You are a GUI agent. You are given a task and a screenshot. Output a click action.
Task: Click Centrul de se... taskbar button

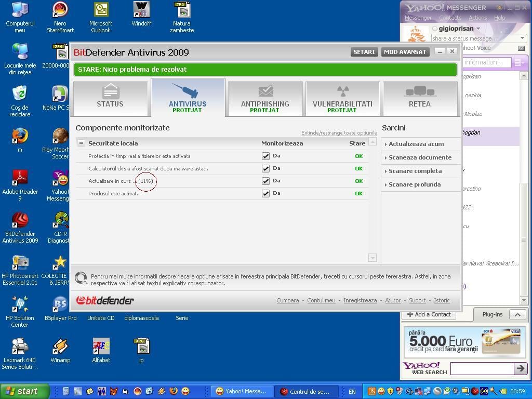click(306, 392)
